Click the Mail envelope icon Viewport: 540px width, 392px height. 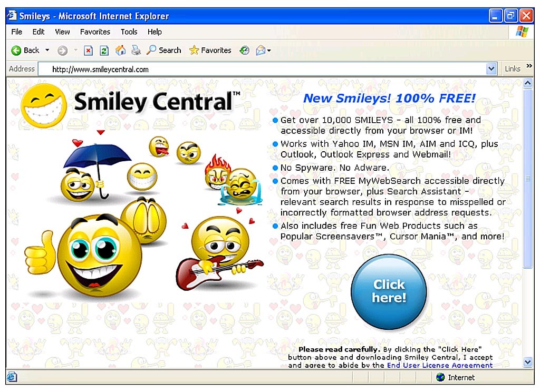point(261,51)
